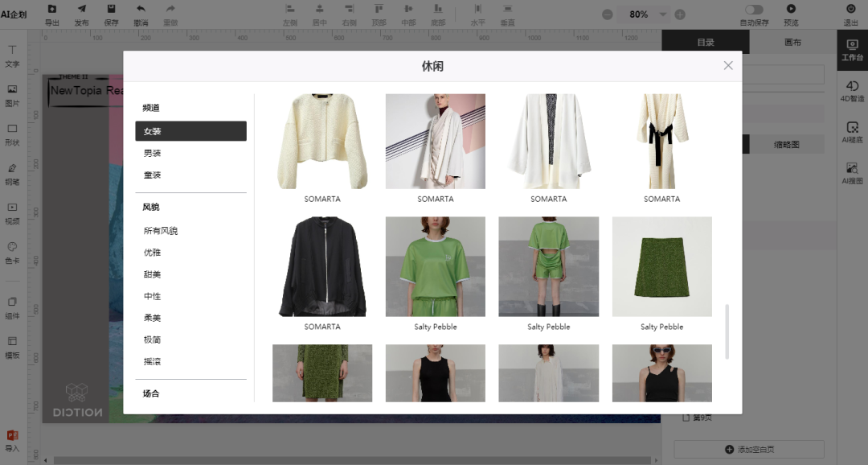Click the 80% zoom value field
The width and height of the screenshot is (868, 465).
(638, 15)
